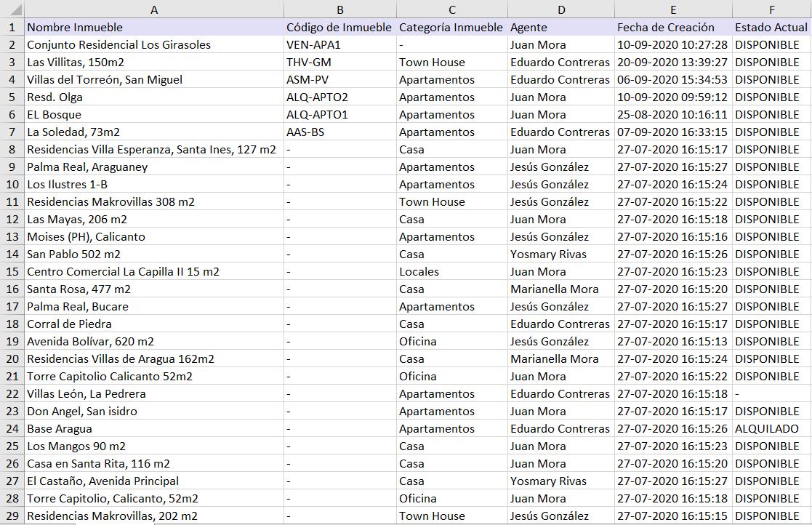The height and width of the screenshot is (525, 812).
Task: Select row 29 header
Action: click(12, 516)
